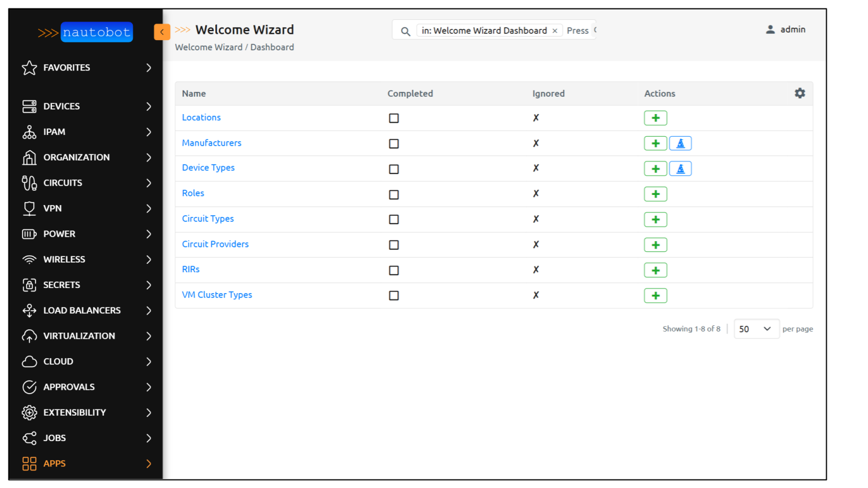
Task: Open the VM Cluster Types link
Action: pos(217,294)
